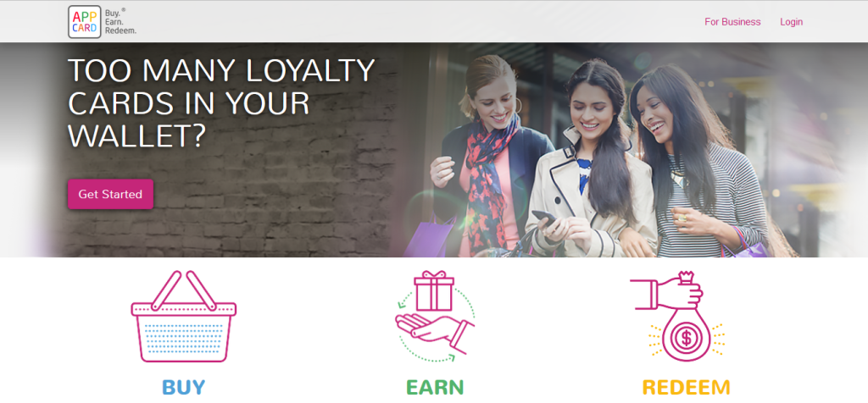Click the pink Get Started button

pyautogui.click(x=111, y=194)
